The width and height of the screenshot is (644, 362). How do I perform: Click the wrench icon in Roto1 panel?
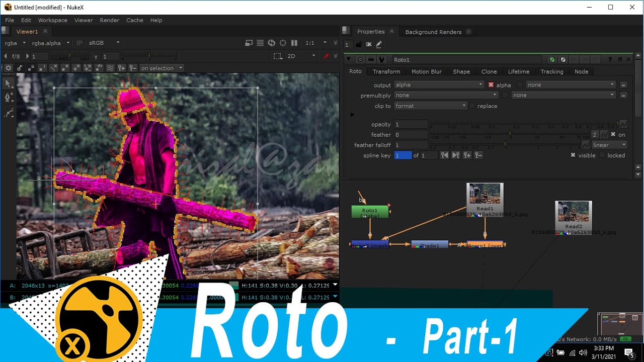click(x=382, y=60)
